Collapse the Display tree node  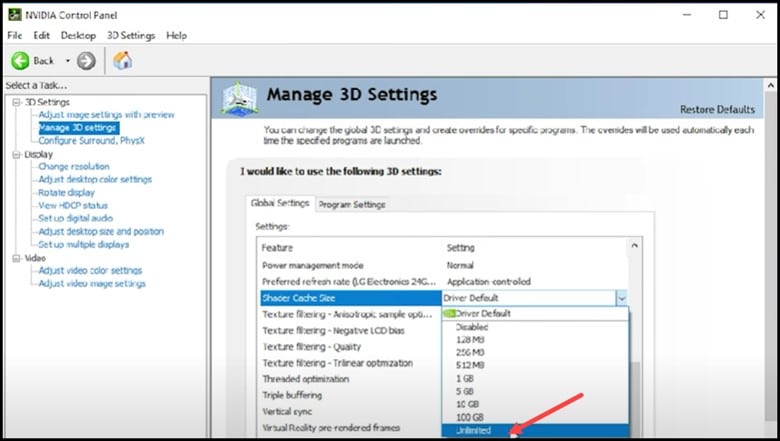pos(15,154)
